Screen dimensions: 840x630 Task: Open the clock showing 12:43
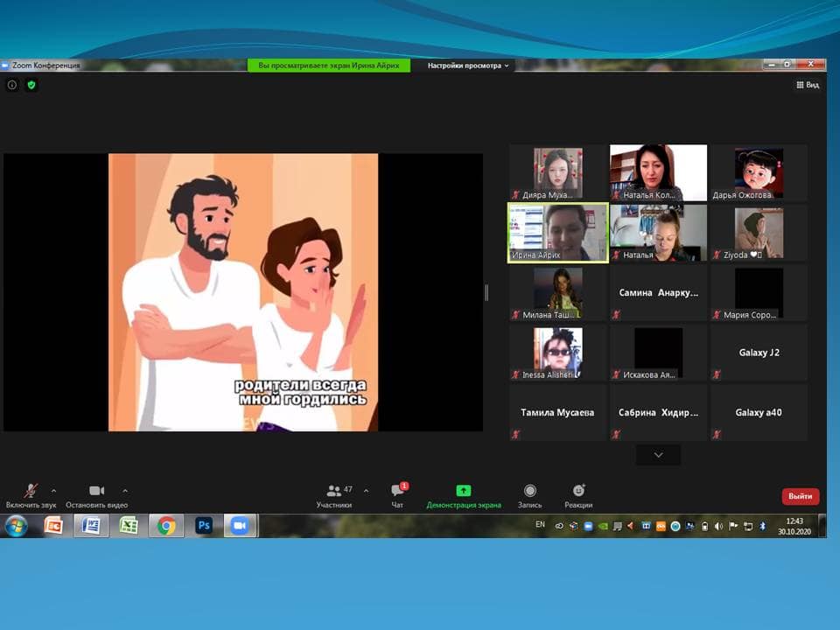[794, 526]
